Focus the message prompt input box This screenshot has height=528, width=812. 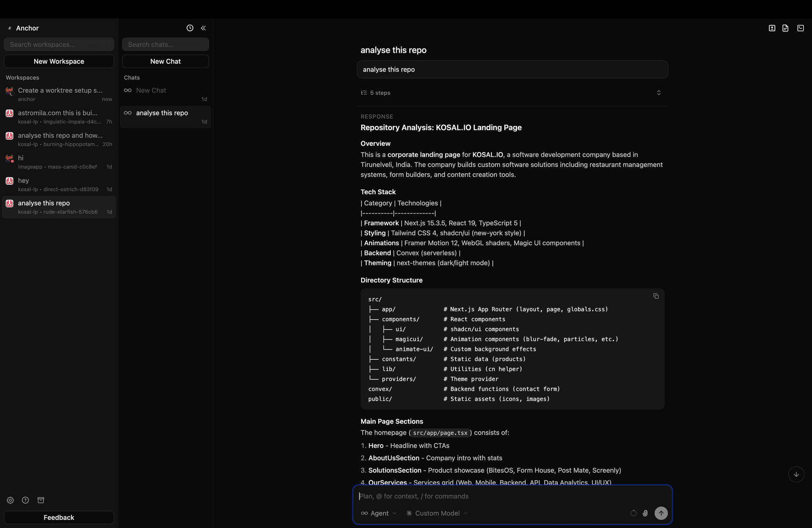pyautogui.click(x=512, y=496)
